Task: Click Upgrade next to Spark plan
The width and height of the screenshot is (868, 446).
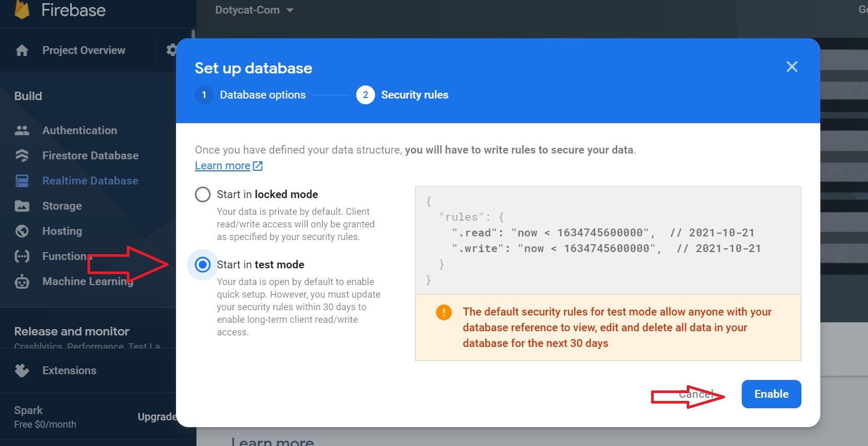Action: click(157, 417)
